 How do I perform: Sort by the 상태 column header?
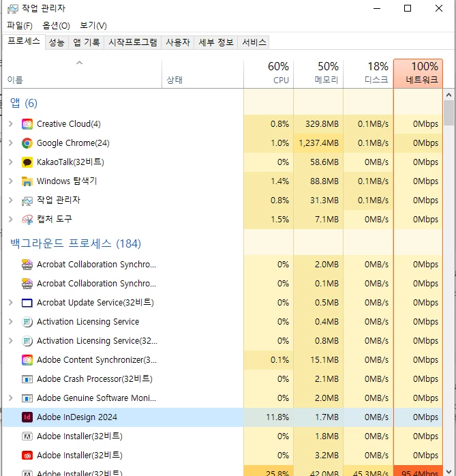[x=202, y=74]
